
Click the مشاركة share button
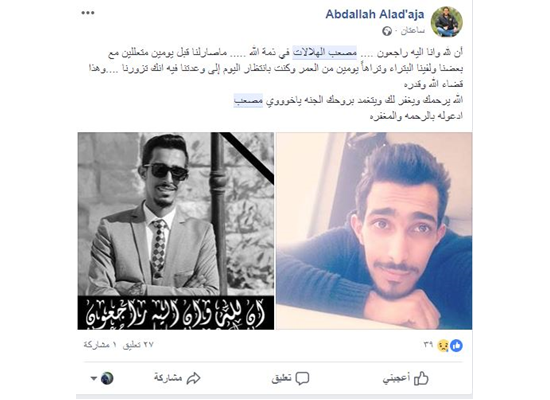(177, 378)
